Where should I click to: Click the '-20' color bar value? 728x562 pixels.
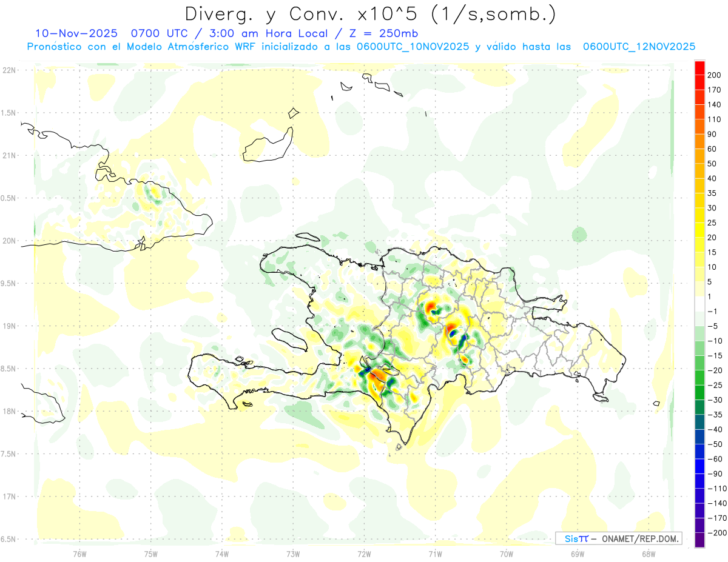coord(715,370)
